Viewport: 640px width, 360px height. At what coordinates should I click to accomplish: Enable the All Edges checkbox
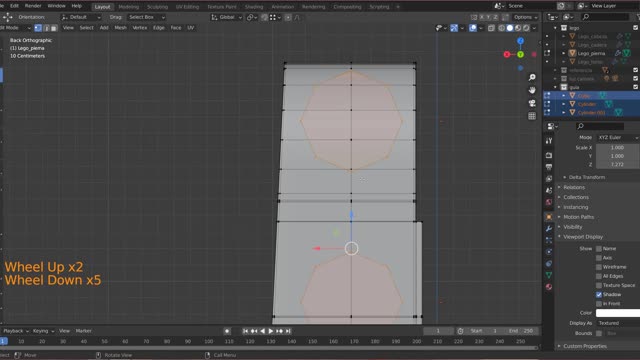(x=599, y=276)
